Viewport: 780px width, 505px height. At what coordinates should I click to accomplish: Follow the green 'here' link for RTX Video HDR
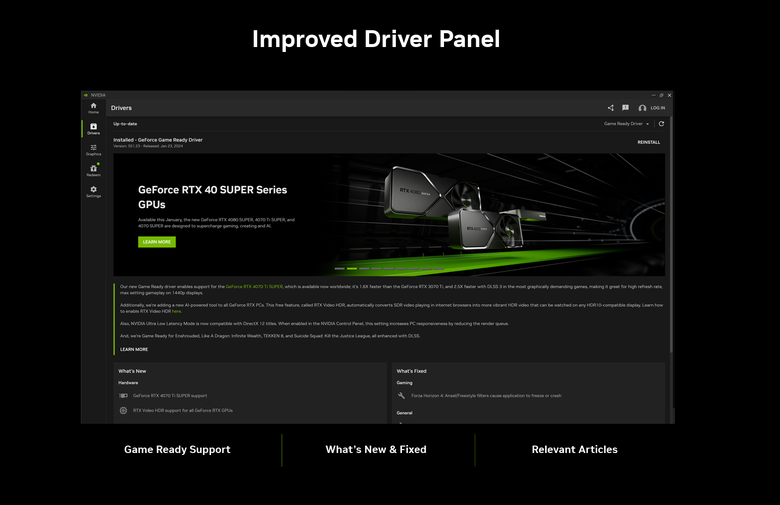point(177,311)
